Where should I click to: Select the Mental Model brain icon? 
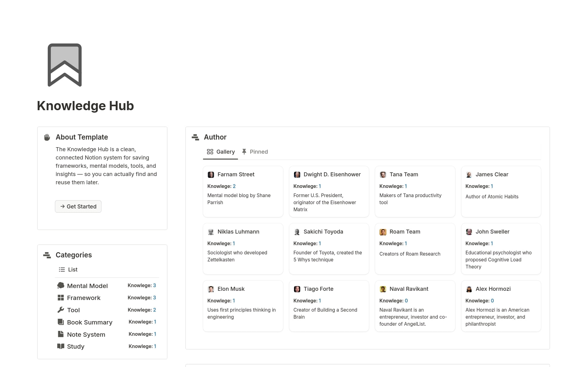pos(61,285)
